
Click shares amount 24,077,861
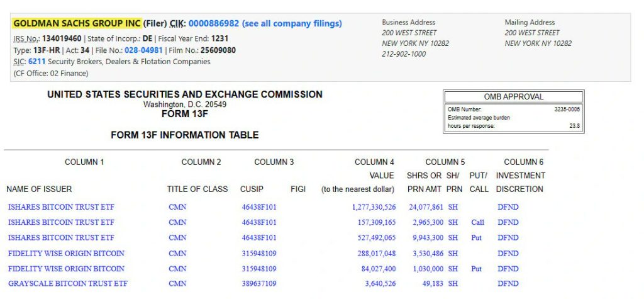tap(426, 207)
